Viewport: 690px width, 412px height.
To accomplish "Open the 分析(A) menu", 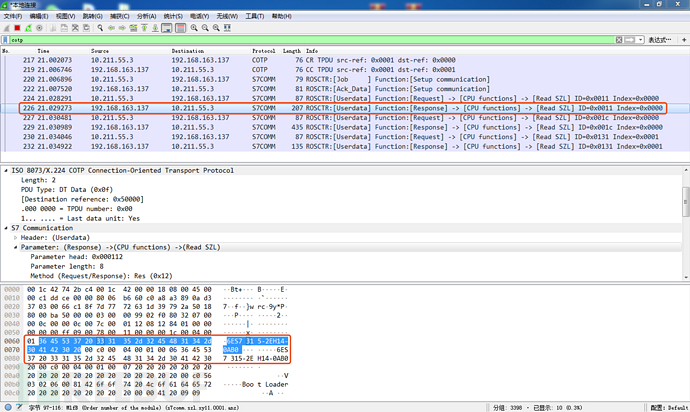I will point(146,17).
